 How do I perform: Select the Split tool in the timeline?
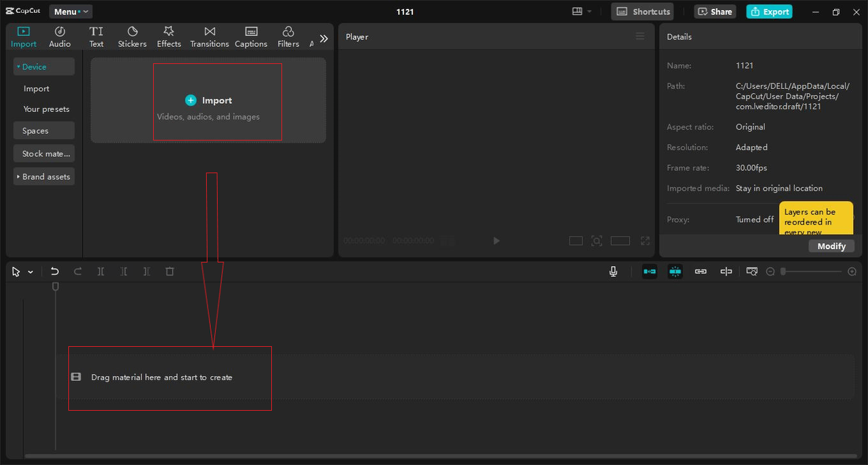pos(101,271)
